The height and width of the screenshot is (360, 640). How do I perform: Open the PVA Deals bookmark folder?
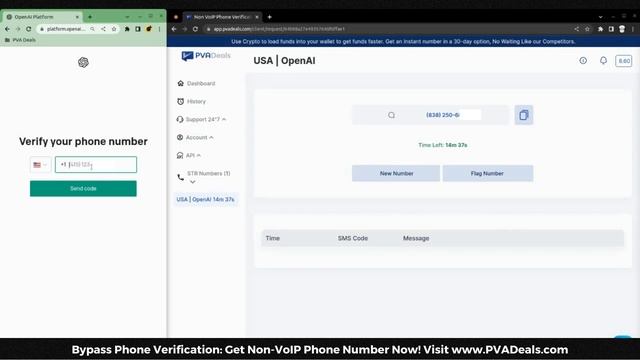pyautogui.click(x=20, y=40)
